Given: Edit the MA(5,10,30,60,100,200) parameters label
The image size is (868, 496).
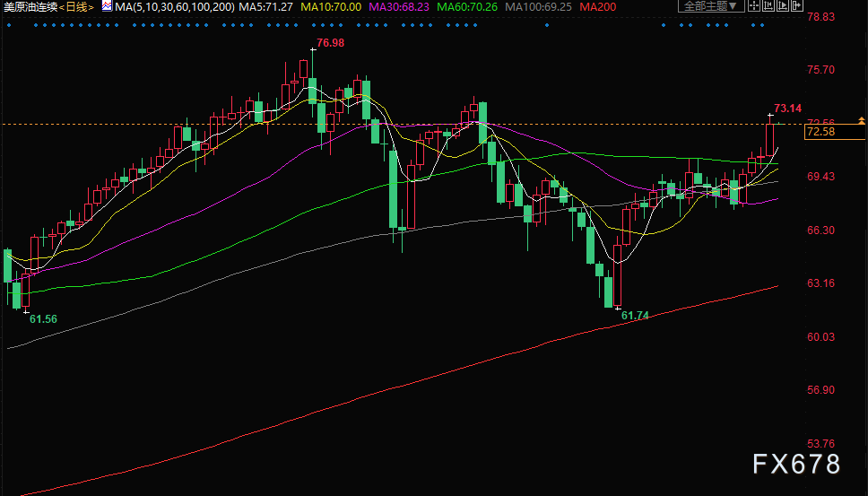Looking at the screenshot, I should 174,8.
